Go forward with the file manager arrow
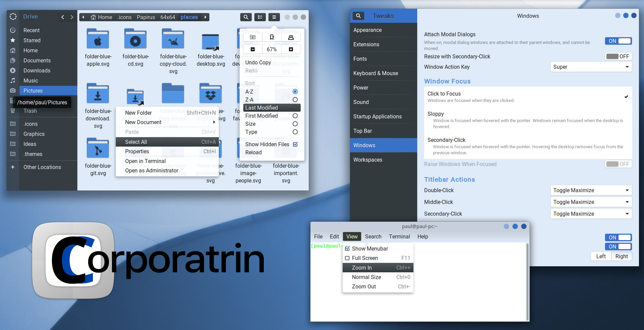This screenshot has width=644, height=330. point(71,17)
